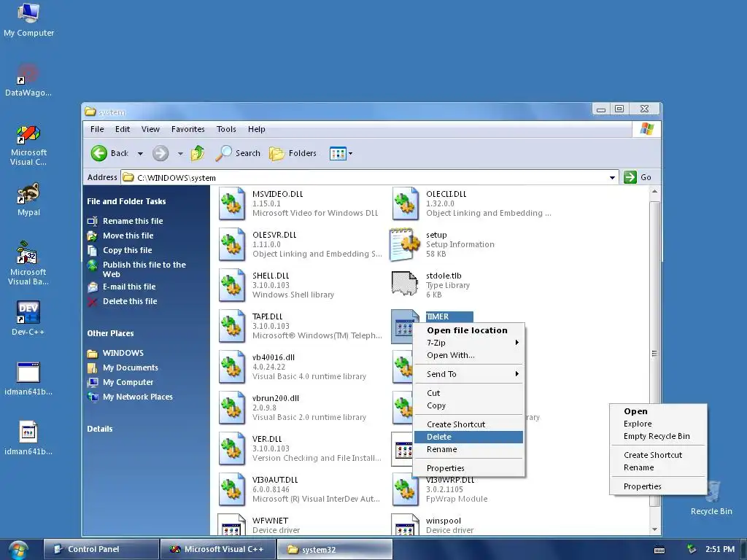Select the TAPI.DLL file icon

231,326
